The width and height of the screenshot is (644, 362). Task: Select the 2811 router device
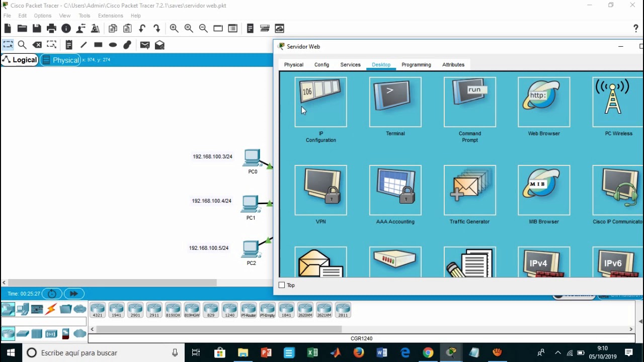pyautogui.click(x=343, y=310)
